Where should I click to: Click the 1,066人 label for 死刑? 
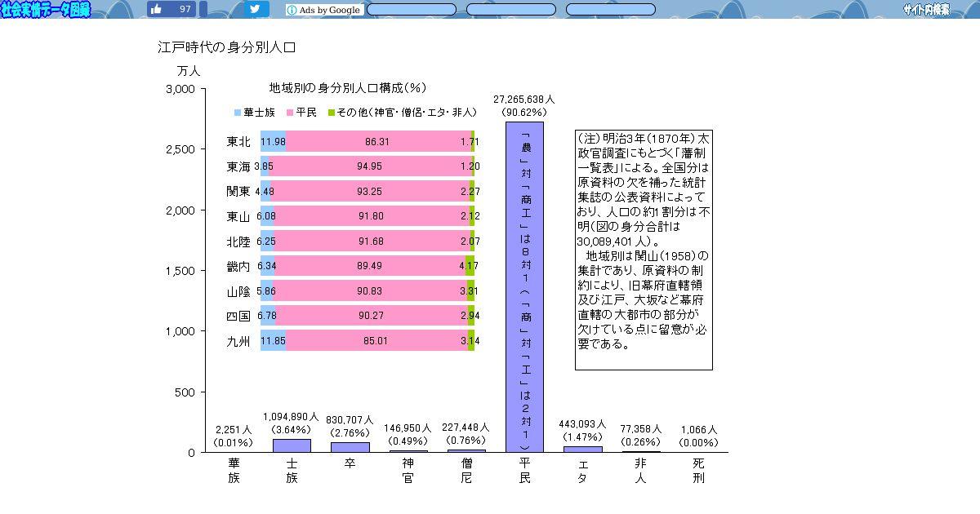699,429
